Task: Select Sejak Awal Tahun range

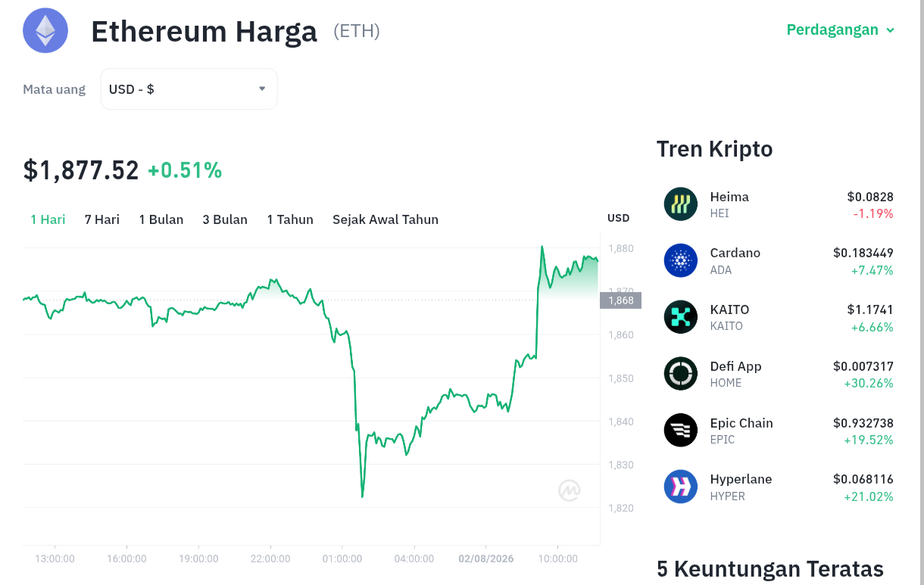Action: coord(386,219)
